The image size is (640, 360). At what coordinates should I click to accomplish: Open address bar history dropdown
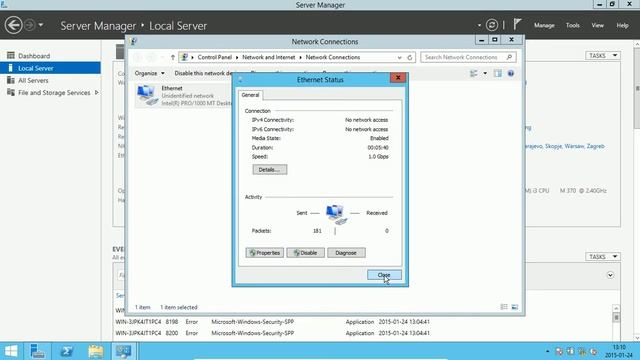pyautogui.click(x=399, y=58)
